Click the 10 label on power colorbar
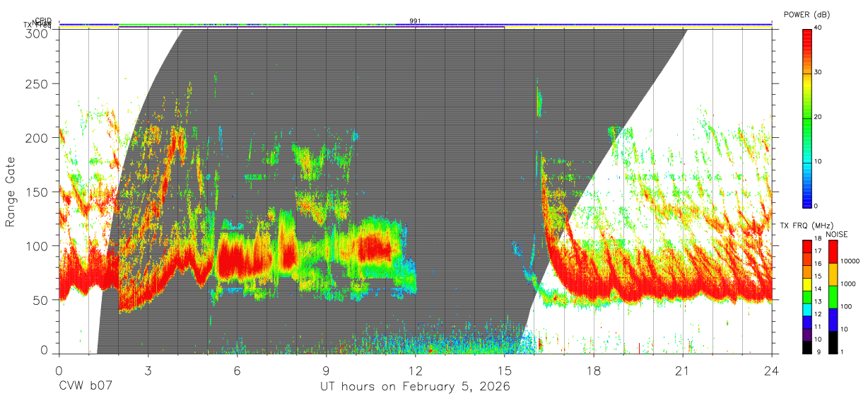868x401 pixels. pos(819,161)
